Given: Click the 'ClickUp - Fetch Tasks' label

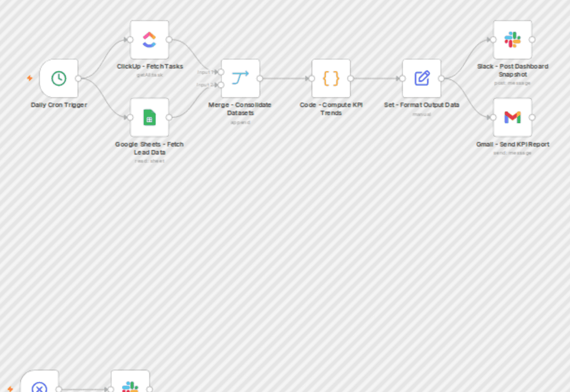Looking at the screenshot, I should pyautogui.click(x=150, y=66).
